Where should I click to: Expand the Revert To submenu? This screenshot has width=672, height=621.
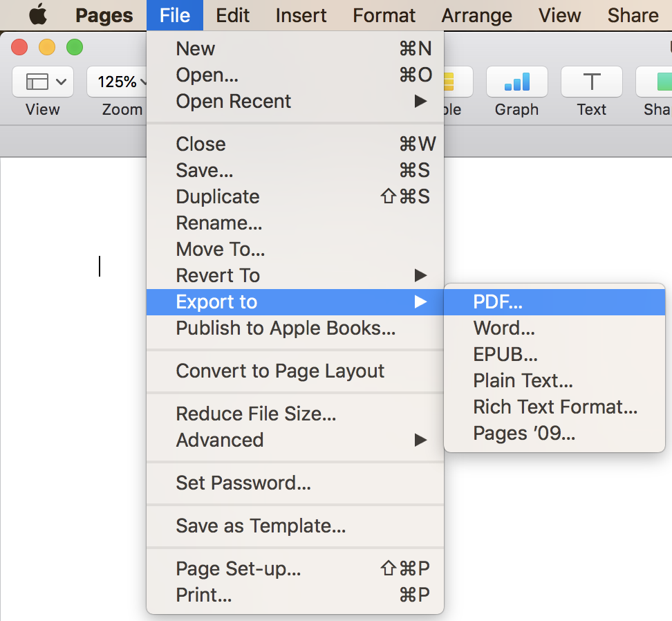(295, 275)
